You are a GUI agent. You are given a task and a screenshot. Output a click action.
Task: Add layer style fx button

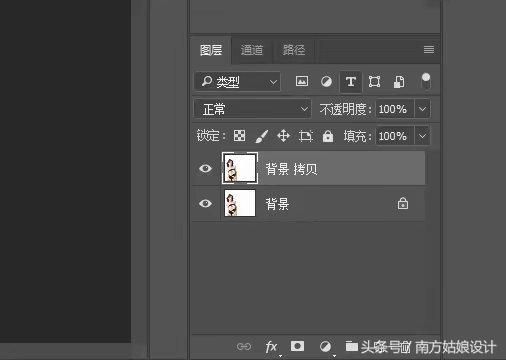tap(271, 347)
